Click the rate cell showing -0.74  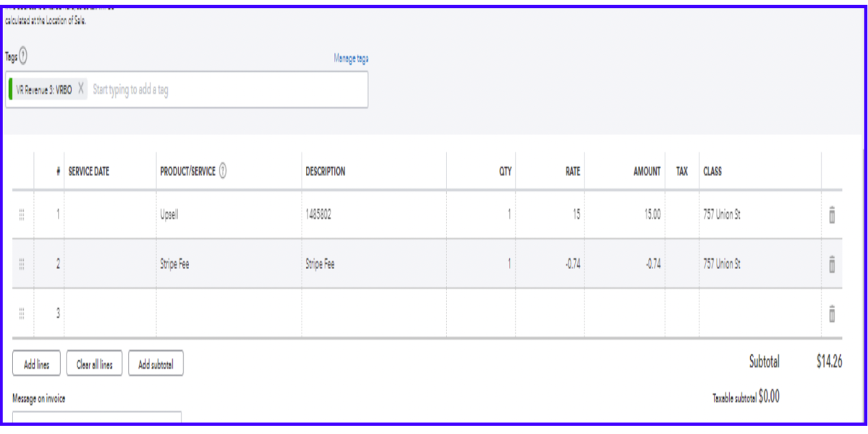point(550,265)
